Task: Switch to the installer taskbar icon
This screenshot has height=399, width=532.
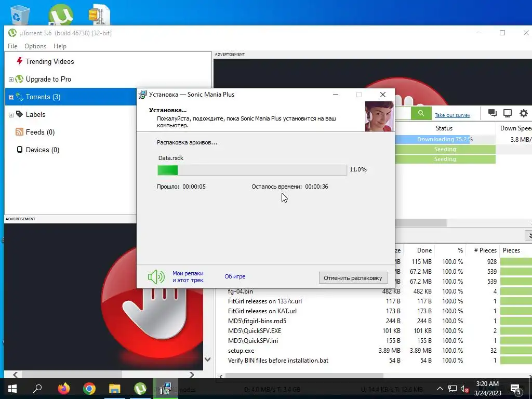Action: [166, 389]
